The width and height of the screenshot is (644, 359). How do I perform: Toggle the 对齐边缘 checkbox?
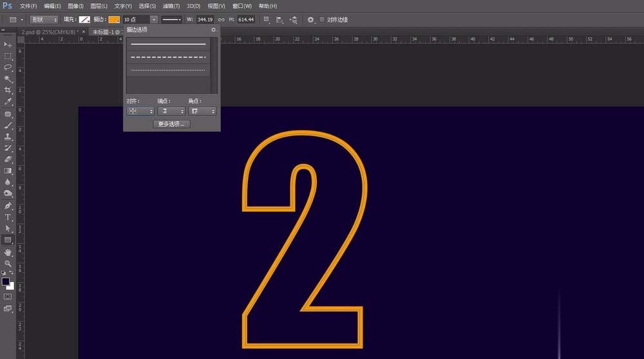click(322, 19)
